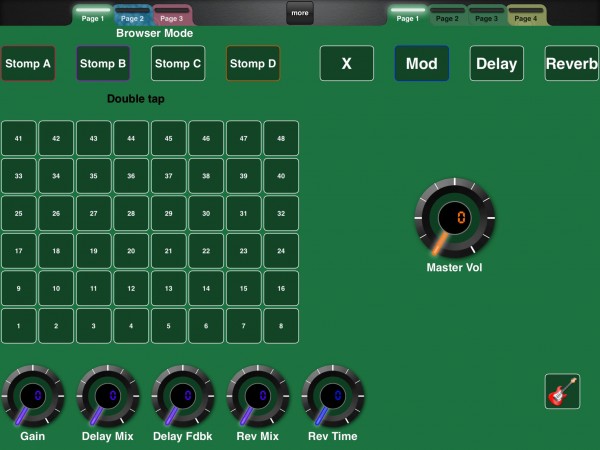Click the Browser Mode label

[x=155, y=33]
